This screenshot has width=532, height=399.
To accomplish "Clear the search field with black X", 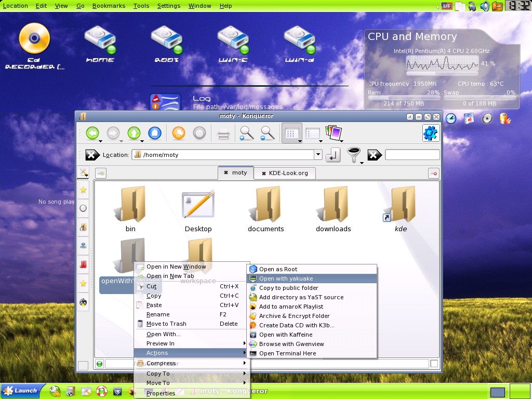I will pos(375,155).
